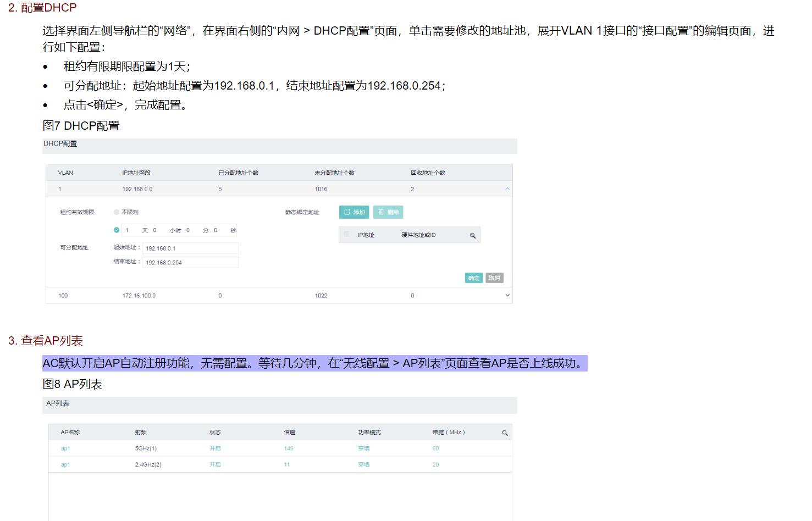812x521 pixels.
Task: Click the 图8 AP列表 figure caption
Action: [73, 384]
